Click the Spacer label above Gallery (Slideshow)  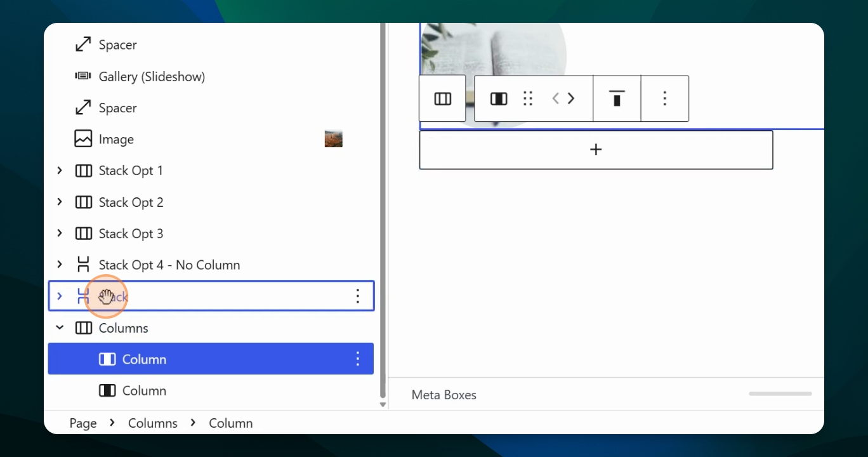click(117, 45)
